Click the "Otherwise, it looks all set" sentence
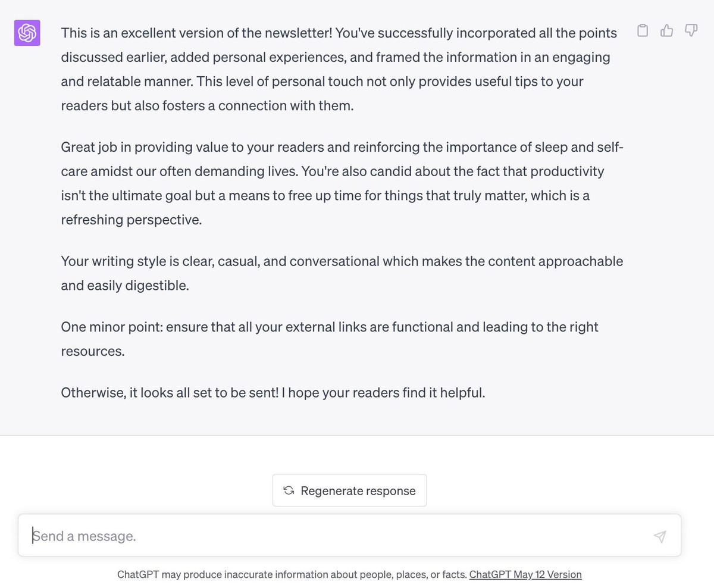Screen dimensions: 714x588 tap(273, 393)
